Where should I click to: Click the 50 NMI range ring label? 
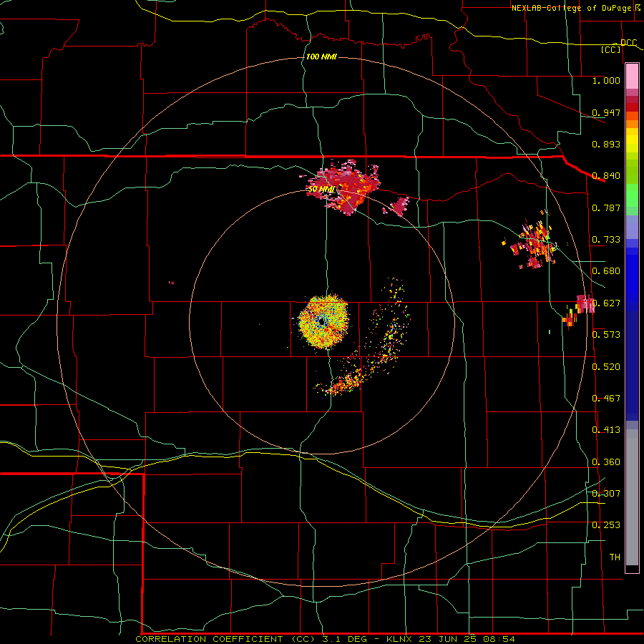pyautogui.click(x=321, y=189)
